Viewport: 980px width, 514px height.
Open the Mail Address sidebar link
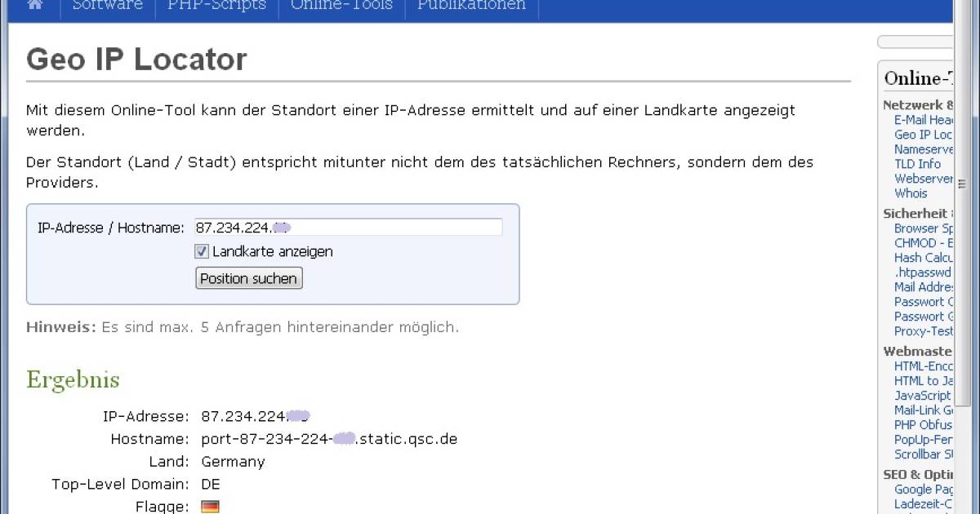click(924, 287)
